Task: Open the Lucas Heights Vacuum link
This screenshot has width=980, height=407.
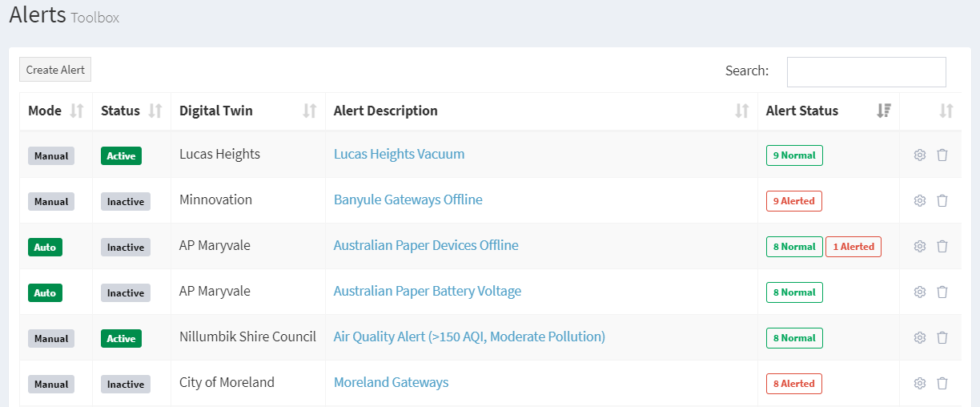Action: pyautogui.click(x=399, y=155)
